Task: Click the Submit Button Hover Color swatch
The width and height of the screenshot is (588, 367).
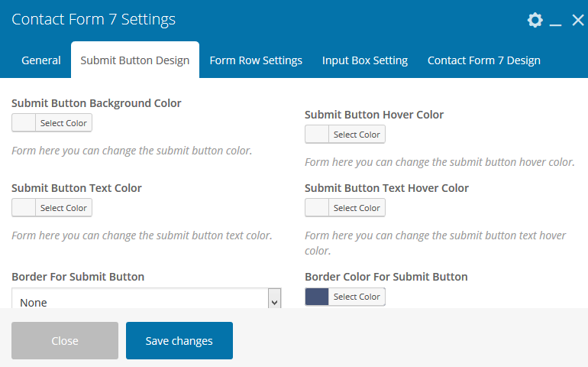Action: (317, 135)
